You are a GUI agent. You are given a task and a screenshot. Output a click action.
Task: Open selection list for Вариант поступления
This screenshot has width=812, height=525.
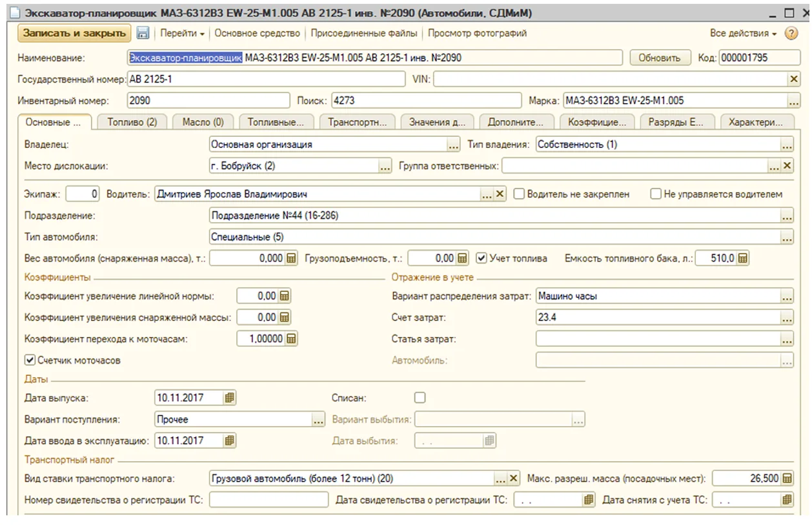[x=318, y=420]
